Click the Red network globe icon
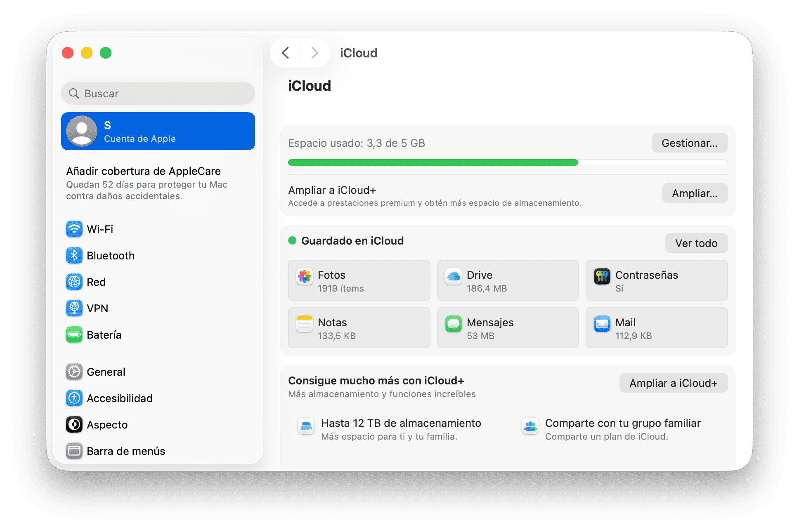The image size is (799, 532). point(74,282)
